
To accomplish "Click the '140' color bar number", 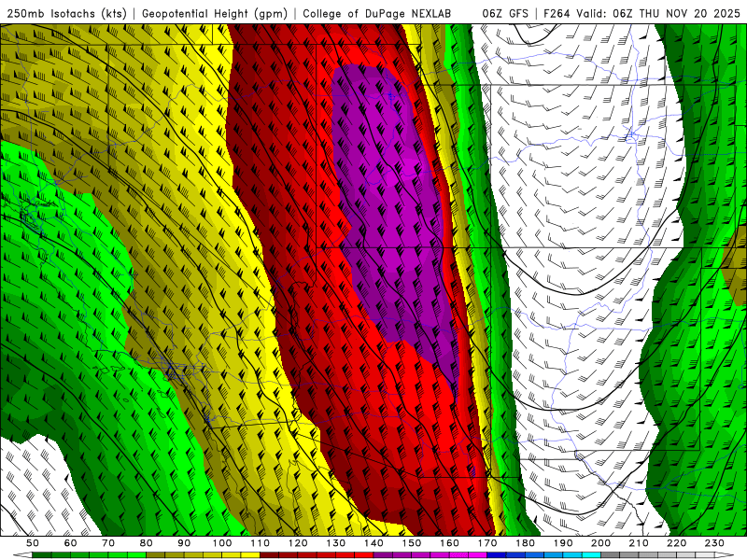I will pyautogui.click(x=373, y=543).
